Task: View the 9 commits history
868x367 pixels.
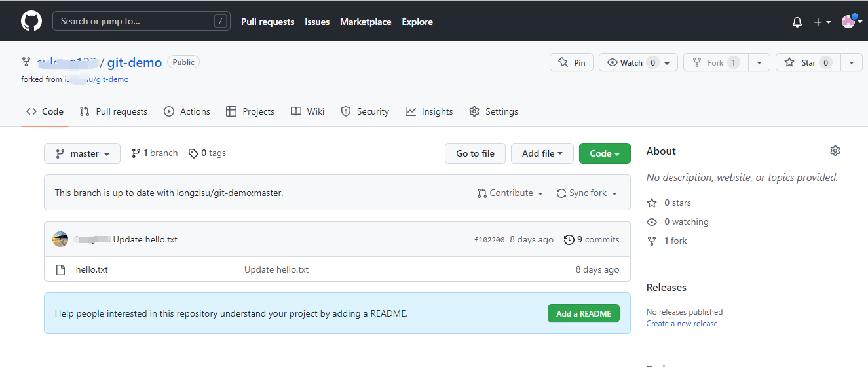Action: pos(592,239)
